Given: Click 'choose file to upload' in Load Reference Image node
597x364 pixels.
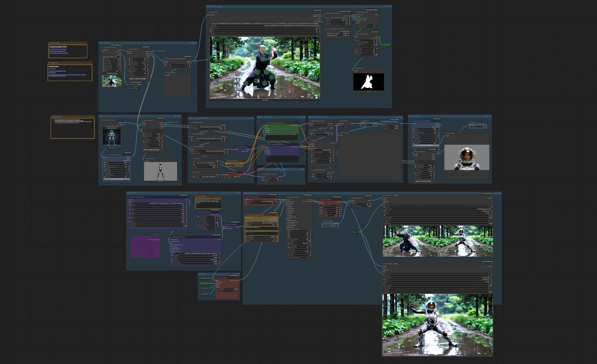Looking at the screenshot, I should (x=112, y=128).
